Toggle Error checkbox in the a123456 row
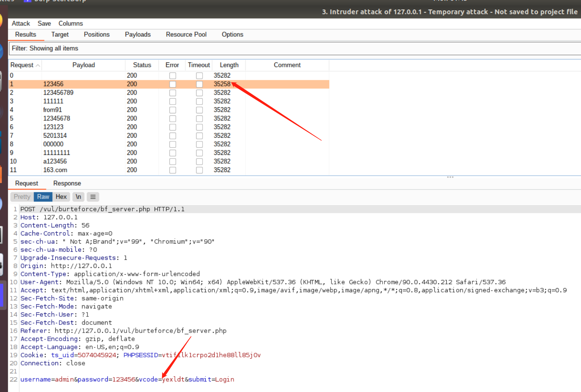581x392 pixels. [173, 162]
